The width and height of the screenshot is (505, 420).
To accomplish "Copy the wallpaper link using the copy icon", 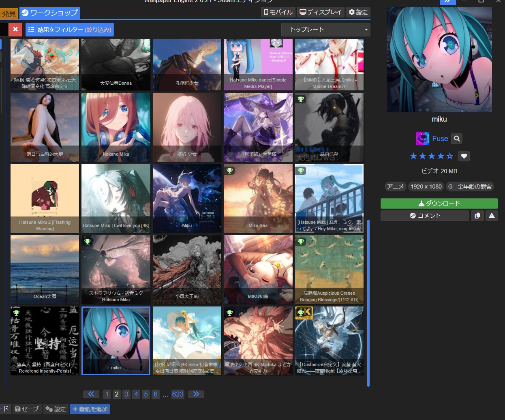I will pyautogui.click(x=477, y=216).
